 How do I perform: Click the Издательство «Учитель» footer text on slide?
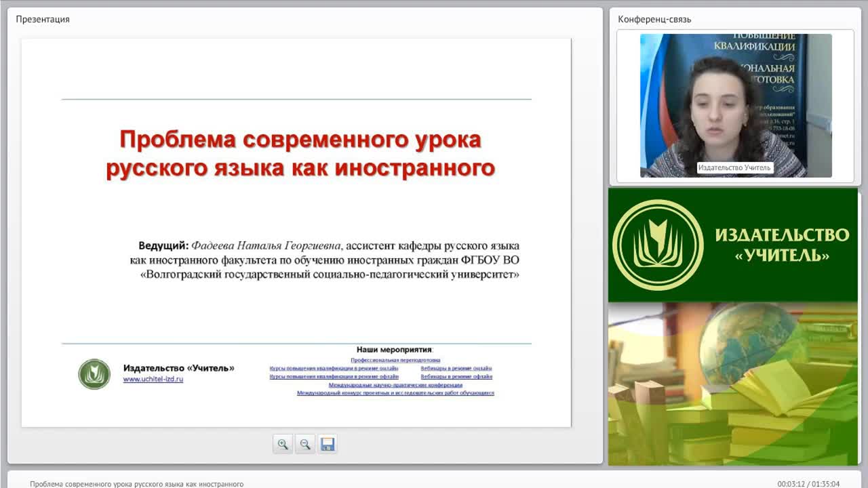[x=178, y=368]
